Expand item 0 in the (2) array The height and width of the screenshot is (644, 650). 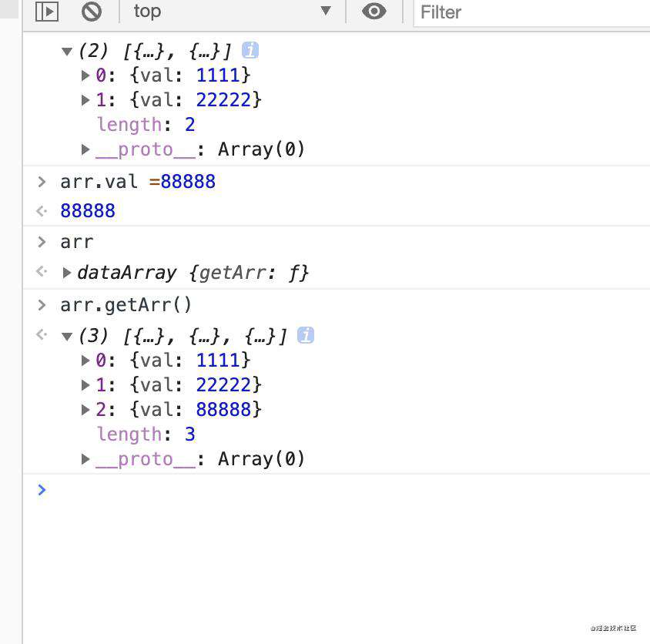tap(85, 75)
